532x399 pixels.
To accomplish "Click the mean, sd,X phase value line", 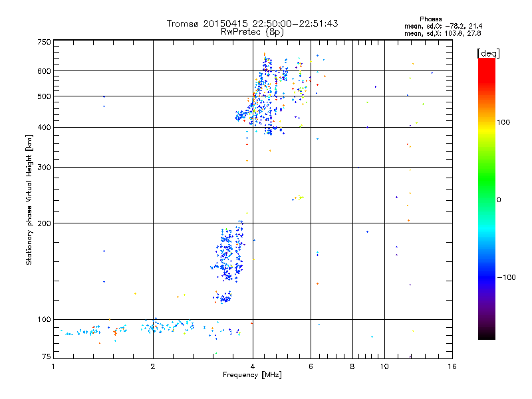I will tap(442, 33).
